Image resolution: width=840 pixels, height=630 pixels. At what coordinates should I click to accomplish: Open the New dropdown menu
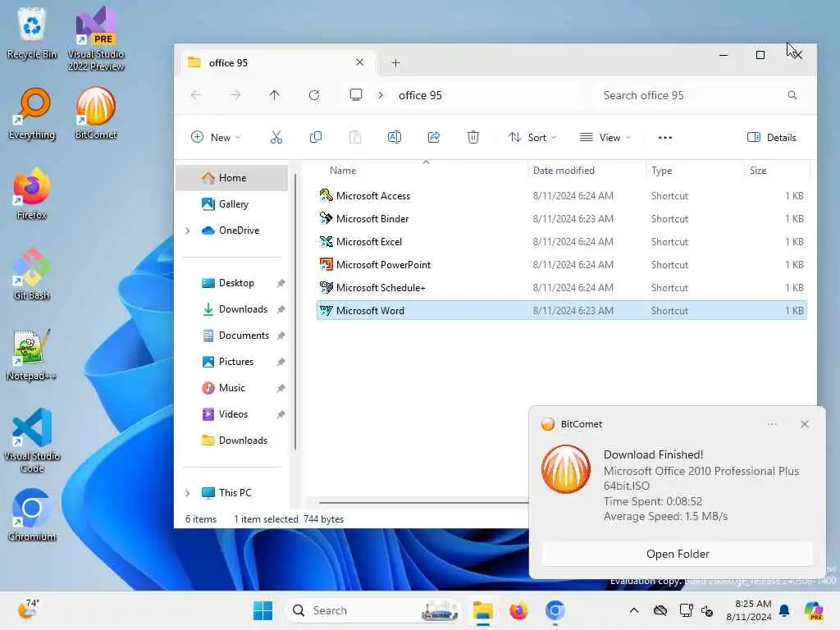(x=216, y=138)
